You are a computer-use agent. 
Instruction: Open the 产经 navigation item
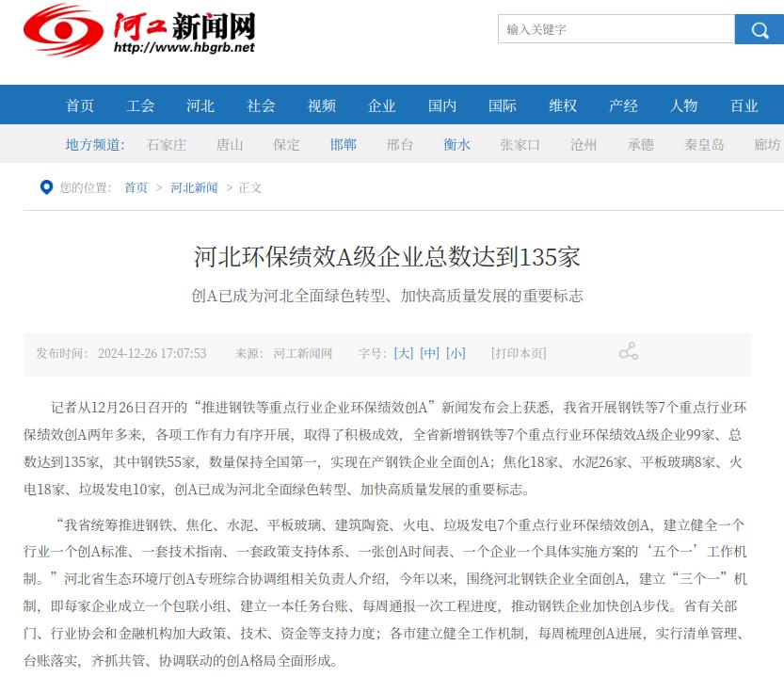point(623,105)
